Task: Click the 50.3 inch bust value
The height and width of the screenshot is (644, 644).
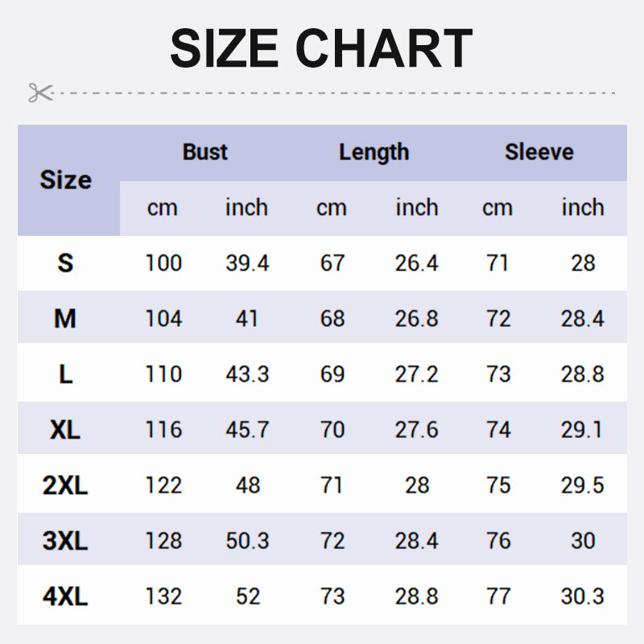Action: 247,541
